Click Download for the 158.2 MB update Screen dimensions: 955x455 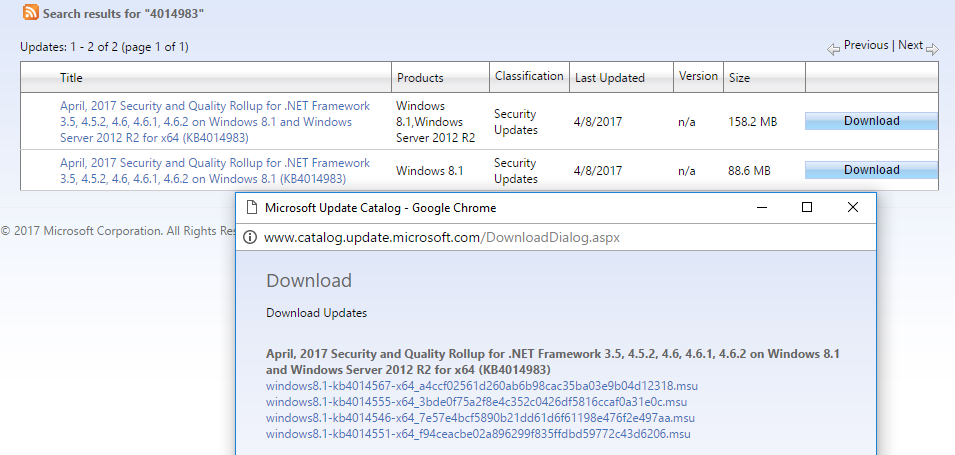click(872, 121)
